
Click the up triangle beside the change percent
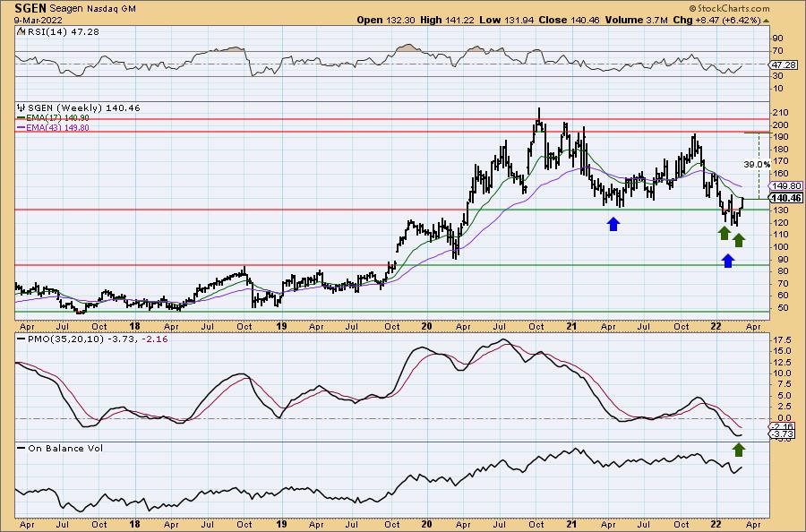click(x=767, y=21)
